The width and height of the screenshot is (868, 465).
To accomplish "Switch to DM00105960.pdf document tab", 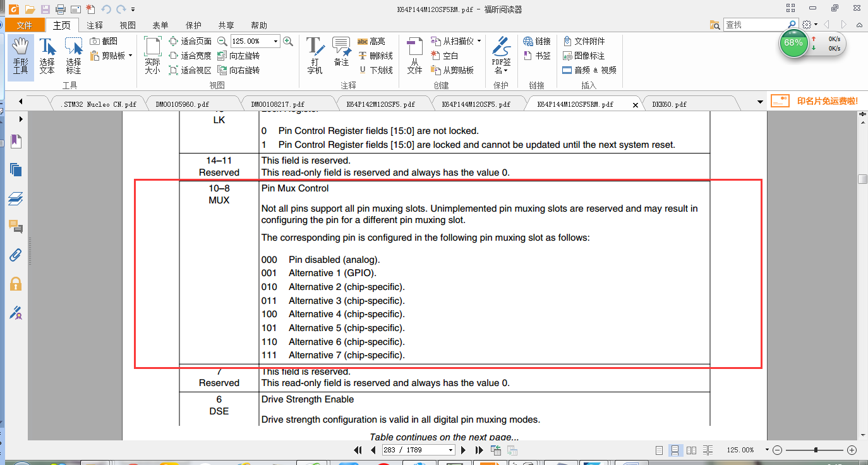I will 183,104.
